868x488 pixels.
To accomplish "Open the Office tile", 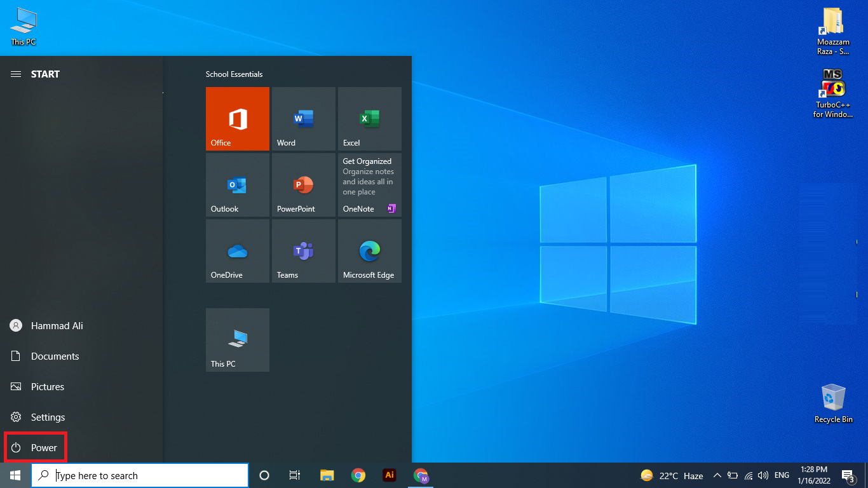I will [x=238, y=119].
